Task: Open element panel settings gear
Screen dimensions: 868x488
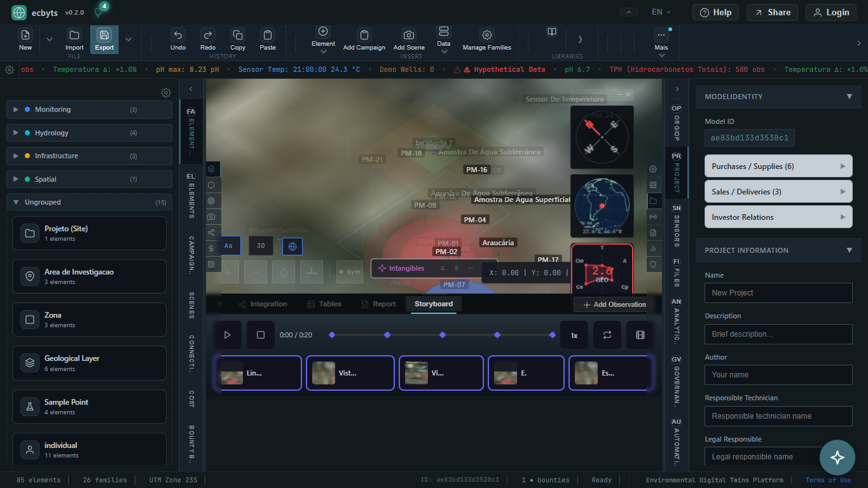Action: coord(166,93)
